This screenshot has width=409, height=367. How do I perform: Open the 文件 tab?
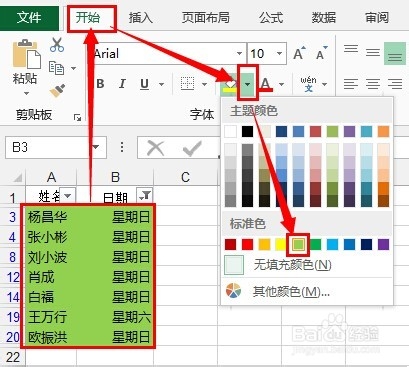[29, 17]
